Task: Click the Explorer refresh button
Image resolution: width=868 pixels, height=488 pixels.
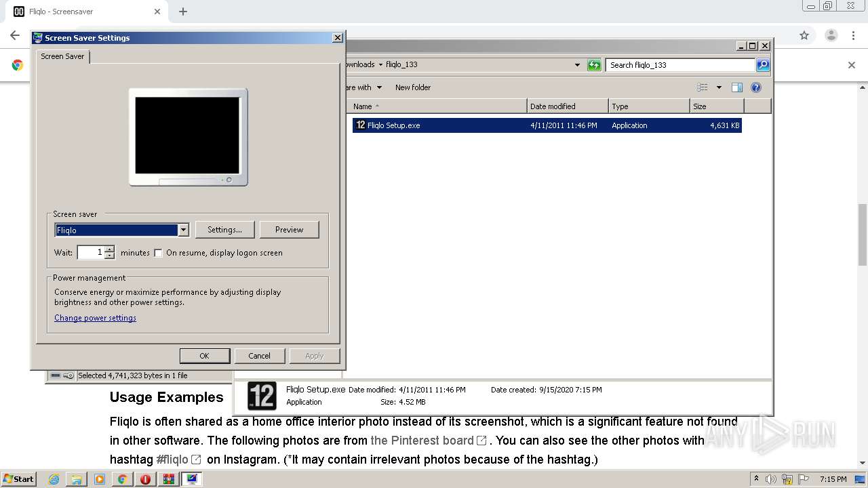Action: pos(594,65)
